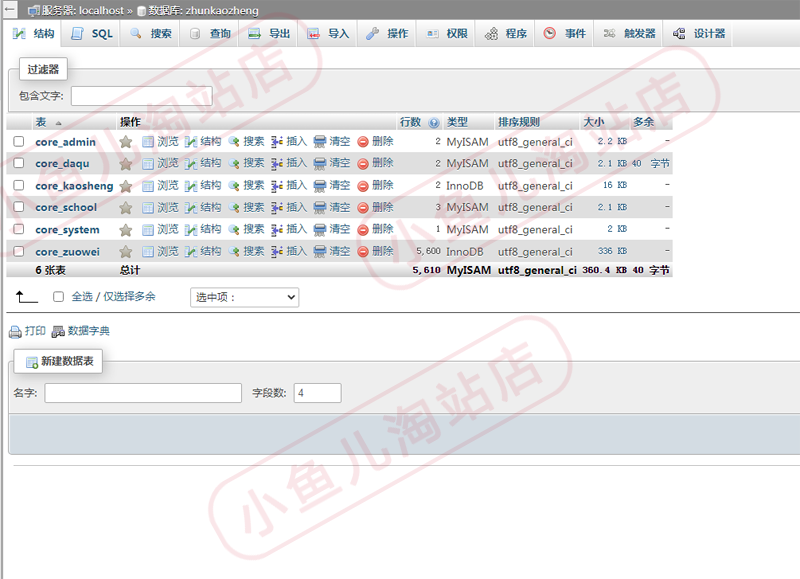The height and width of the screenshot is (579, 800).
Task: Click the 结构 structure icon for core_daqu
Action: (x=191, y=164)
